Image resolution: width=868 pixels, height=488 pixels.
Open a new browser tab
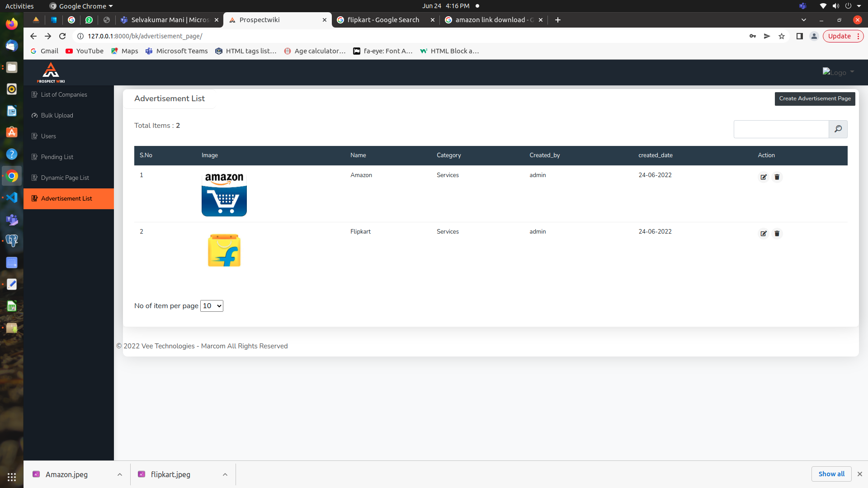pyautogui.click(x=558, y=20)
